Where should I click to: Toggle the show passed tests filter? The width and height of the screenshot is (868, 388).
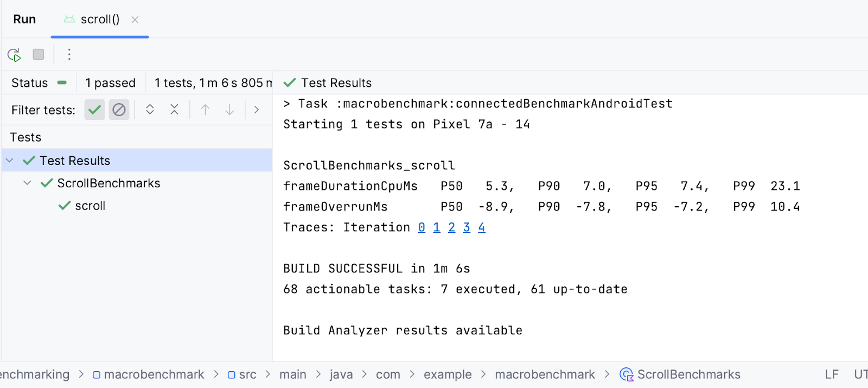pos(94,110)
